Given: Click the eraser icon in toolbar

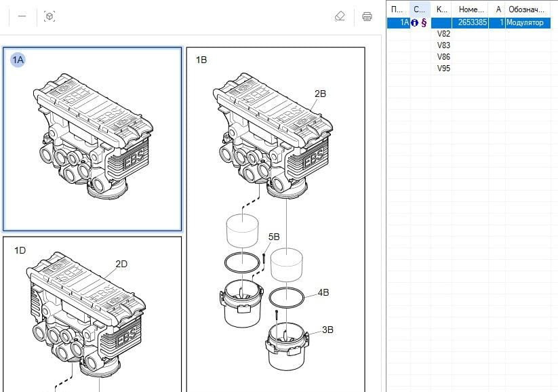Looking at the screenshot, I should point(340,16).
